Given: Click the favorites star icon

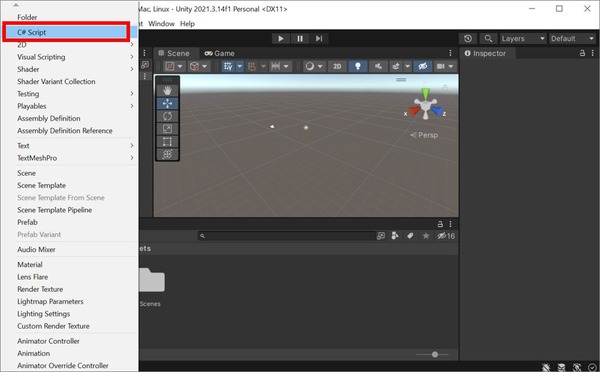Looking at the screenshot, I should (x=426, y=236).
